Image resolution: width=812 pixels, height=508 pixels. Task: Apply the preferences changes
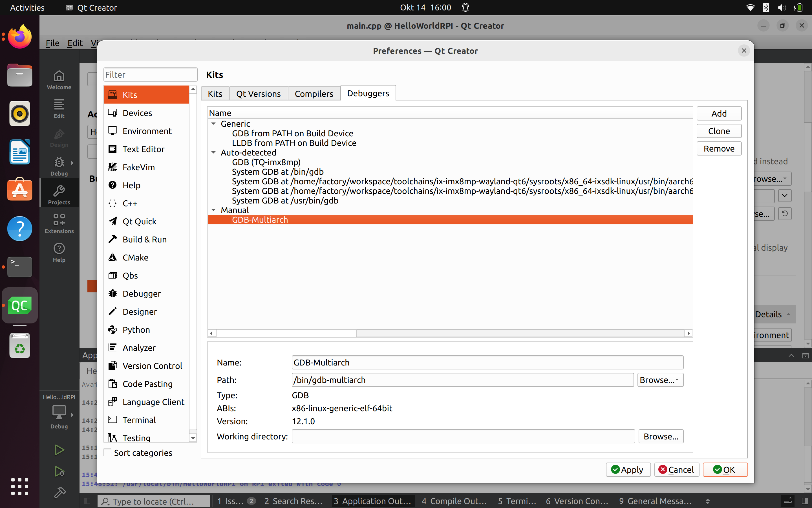coord(628,470)
